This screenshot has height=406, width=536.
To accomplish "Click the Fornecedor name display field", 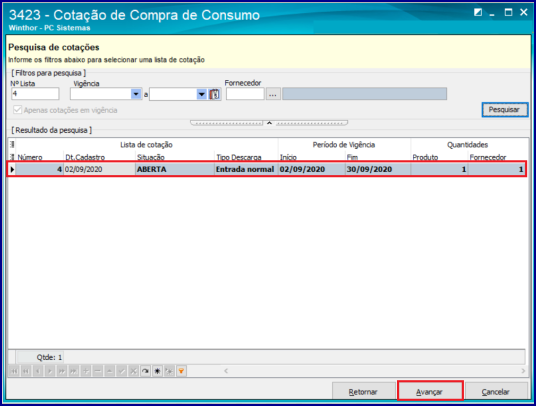I will tap(364, 94).
